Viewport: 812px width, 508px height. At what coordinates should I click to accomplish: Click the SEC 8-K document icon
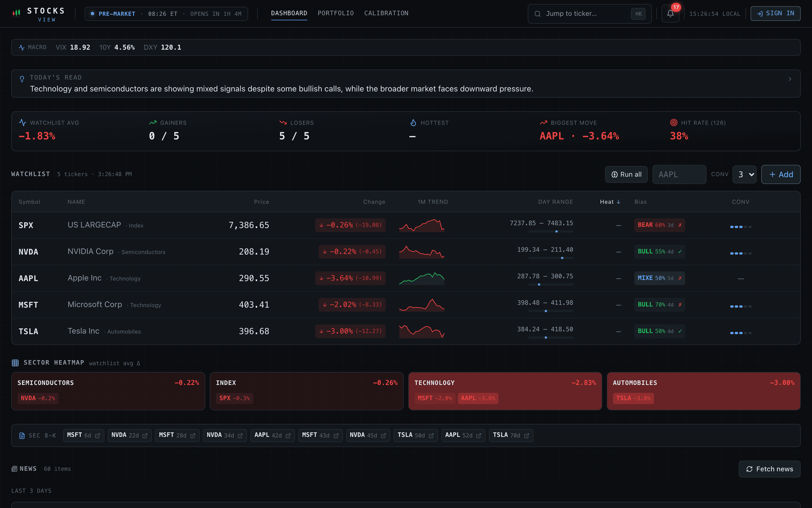[22, 436]
